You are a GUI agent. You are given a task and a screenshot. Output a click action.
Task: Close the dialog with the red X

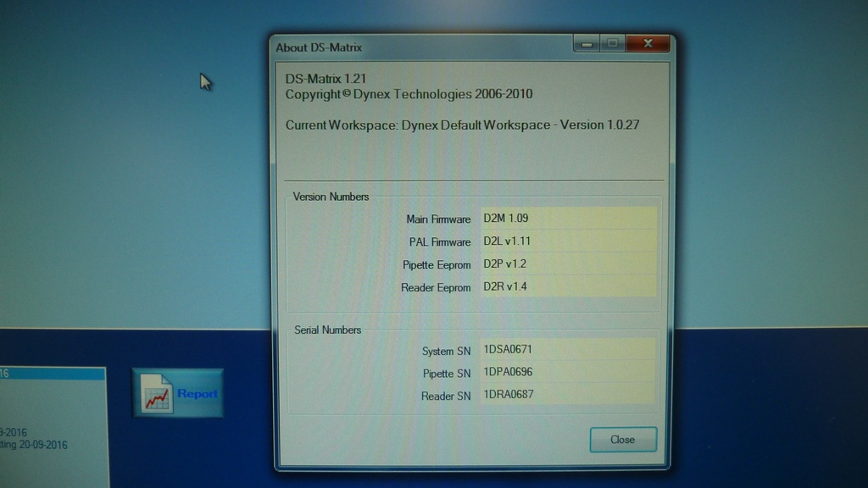tap(648, 44)
